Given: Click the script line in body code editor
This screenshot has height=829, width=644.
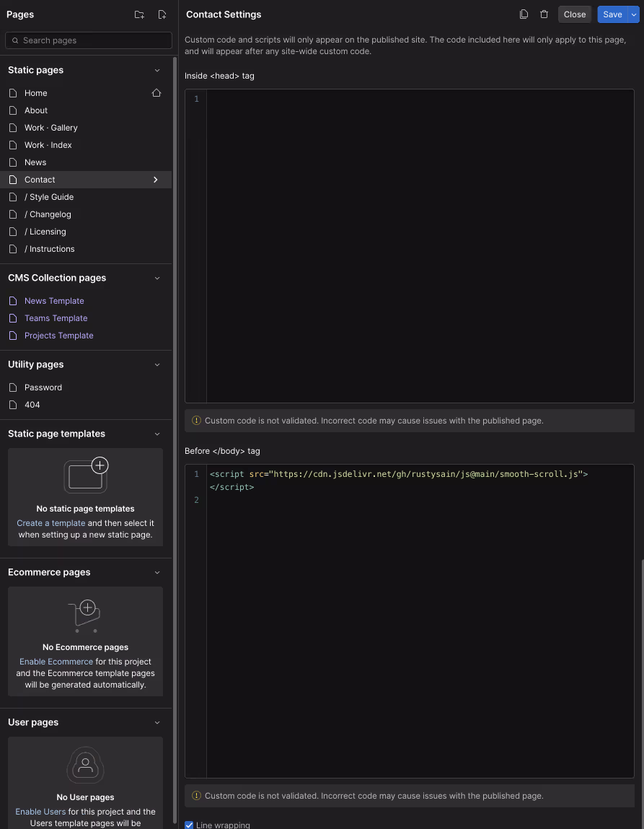Looking at the screenshot, I should click(x=399, y=480).
